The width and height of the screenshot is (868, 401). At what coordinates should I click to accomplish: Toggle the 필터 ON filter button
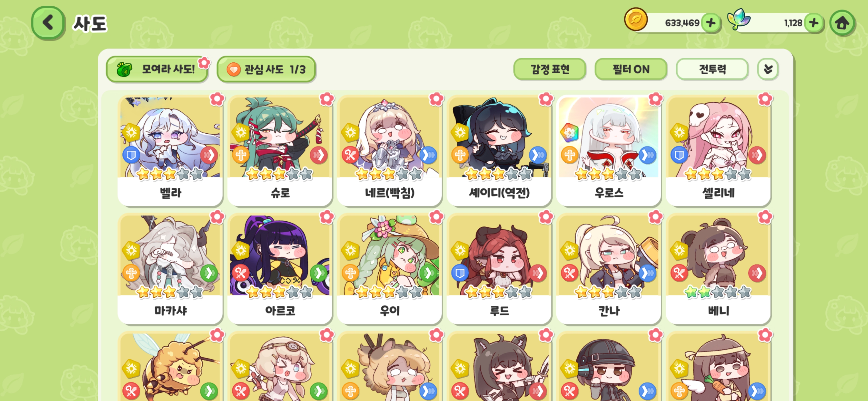point(630,69)
